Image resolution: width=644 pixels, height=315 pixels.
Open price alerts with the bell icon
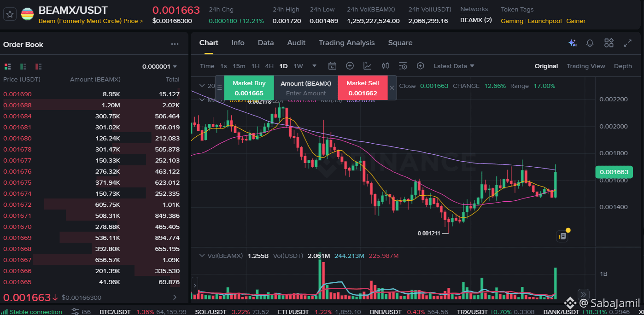(590, 43)
